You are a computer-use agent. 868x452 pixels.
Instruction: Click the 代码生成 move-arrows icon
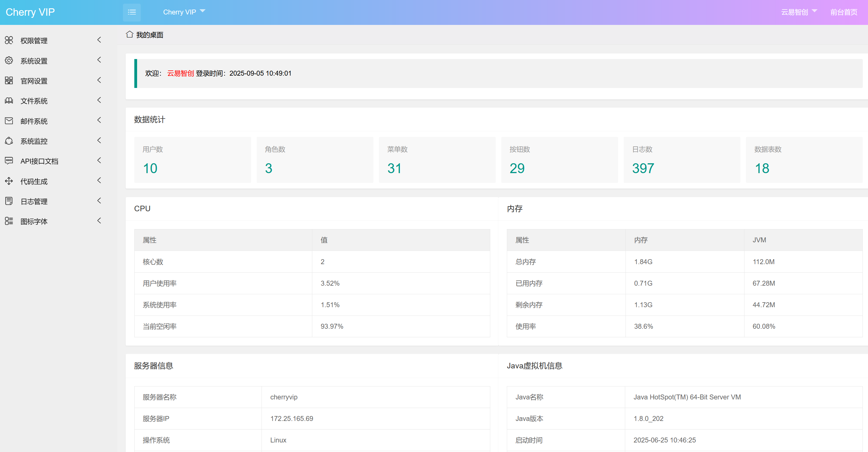pos(9,181)
